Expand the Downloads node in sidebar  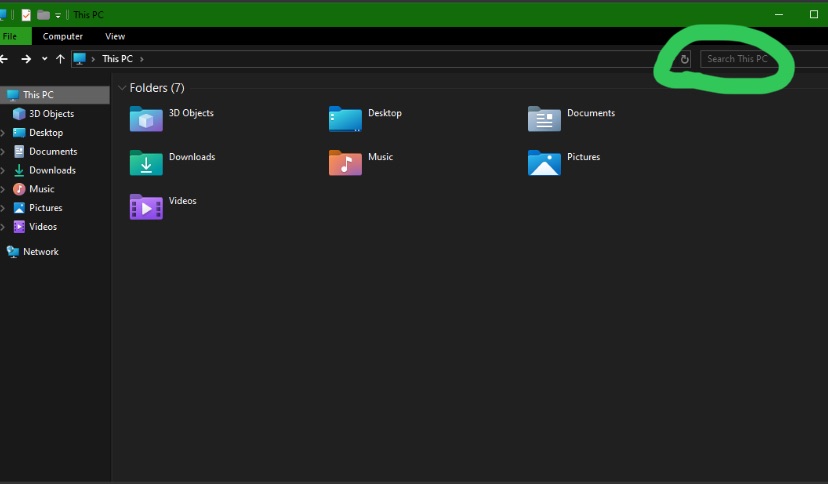click(3, 170)
